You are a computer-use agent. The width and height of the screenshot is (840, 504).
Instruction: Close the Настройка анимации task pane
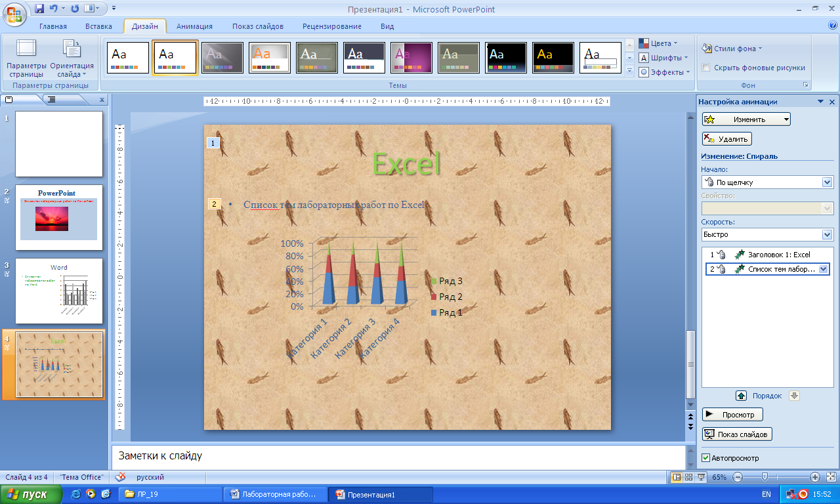coord(832,102)
